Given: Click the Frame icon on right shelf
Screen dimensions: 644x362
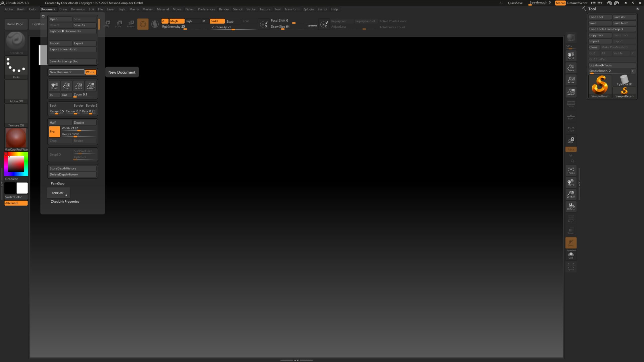Looking at the screenshot, I should point(571,170).
